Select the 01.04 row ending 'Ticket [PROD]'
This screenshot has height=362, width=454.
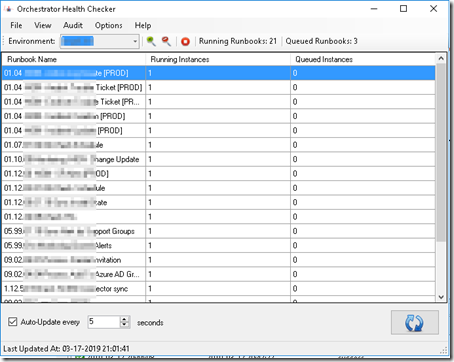[219, 87]
